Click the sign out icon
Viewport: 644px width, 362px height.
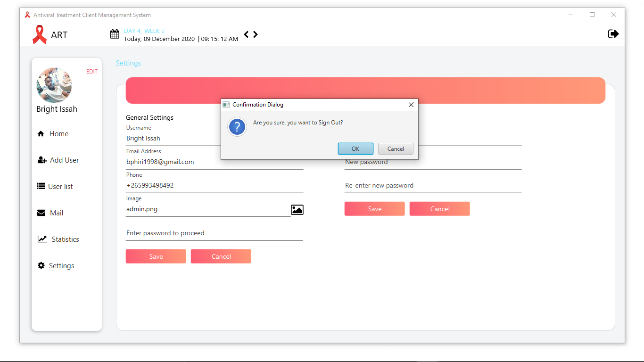pyautogui.click(x=613, y=33)
